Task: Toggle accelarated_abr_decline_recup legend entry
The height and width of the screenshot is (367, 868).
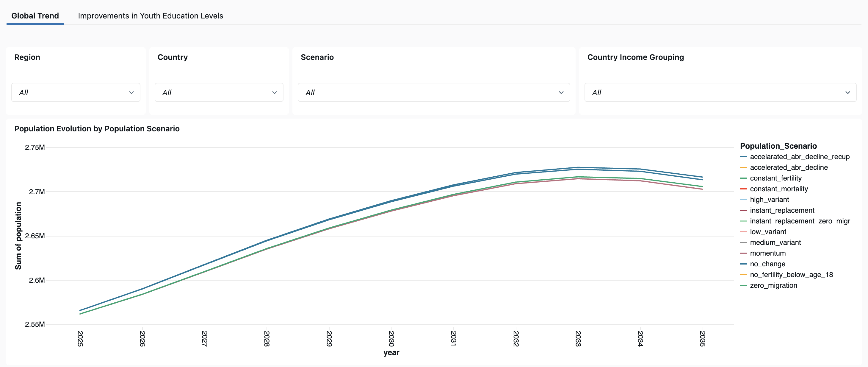Action: point(799,156)
